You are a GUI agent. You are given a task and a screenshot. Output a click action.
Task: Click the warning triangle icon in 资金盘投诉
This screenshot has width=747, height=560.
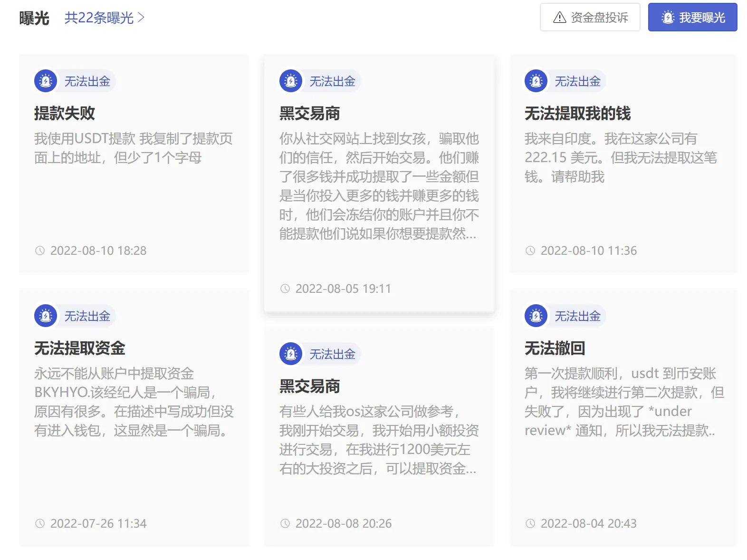click(560, 18)
